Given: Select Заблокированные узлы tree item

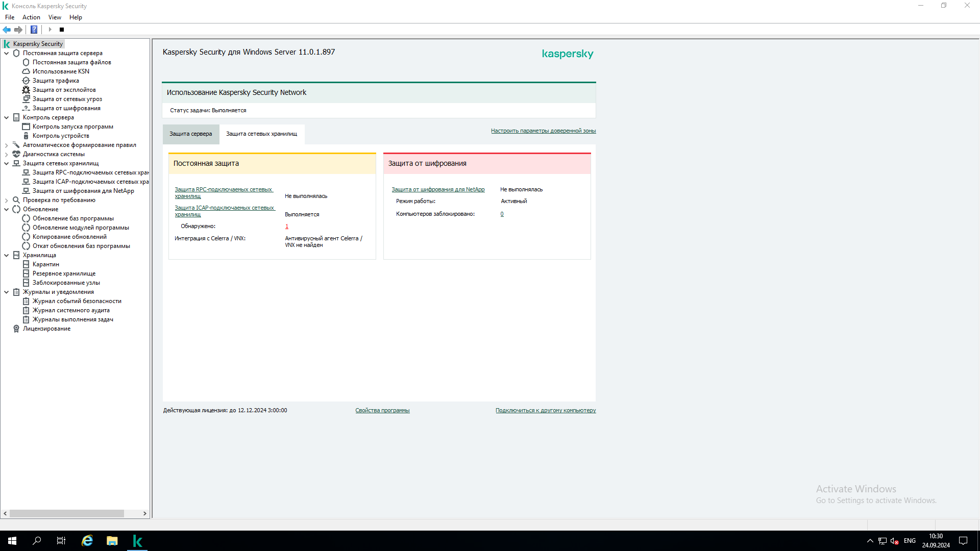Looking at the screenshot, I should [x=66, y=283].
